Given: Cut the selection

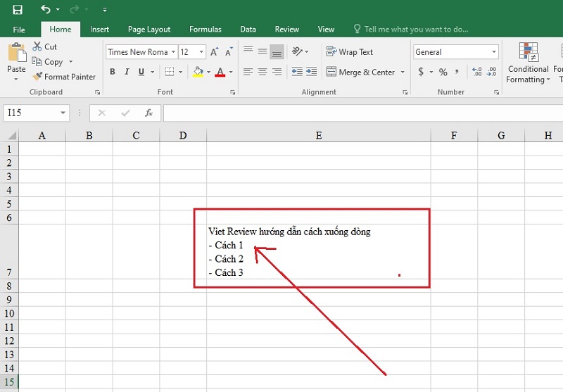Looking at the screenshot, I should [x=44, y=46].
